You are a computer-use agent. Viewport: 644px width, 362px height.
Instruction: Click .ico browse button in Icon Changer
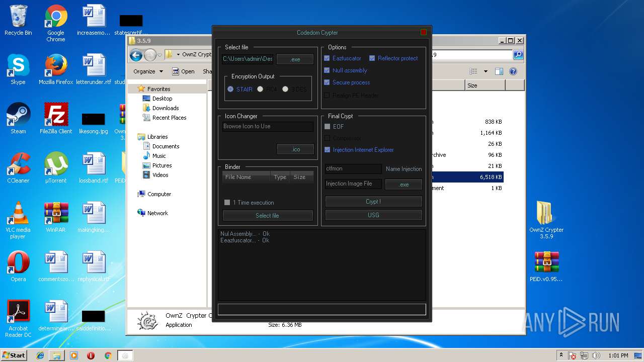click(295, 149)
